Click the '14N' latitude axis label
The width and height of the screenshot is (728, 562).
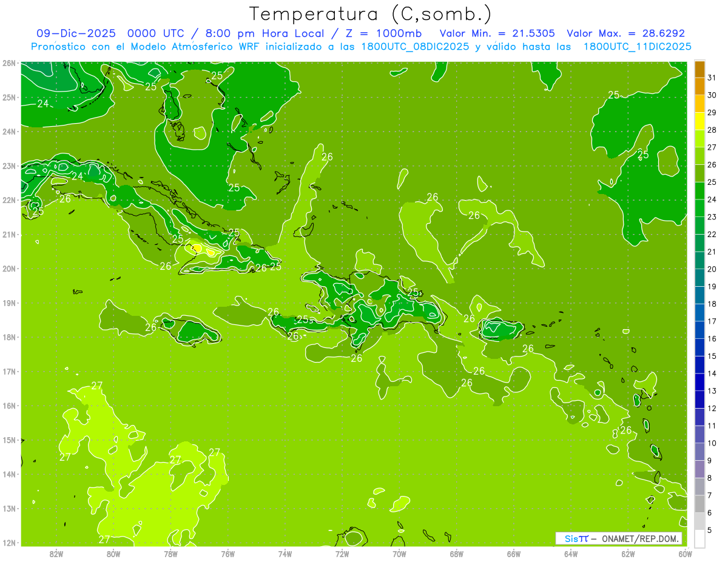coord(9,474)
